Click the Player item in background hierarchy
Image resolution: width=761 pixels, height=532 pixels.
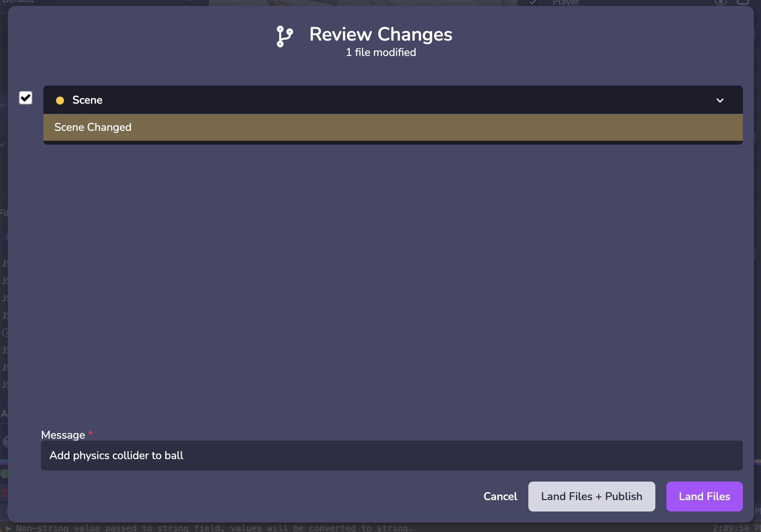pyautogui.click(x=565, y=2)
